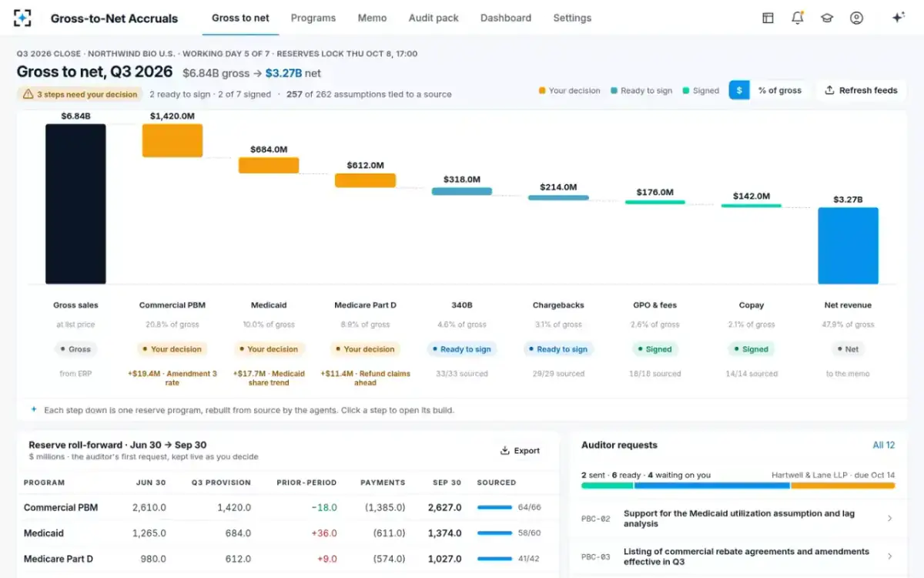The width and height of the screenshot is (924, 578).
Task: Launch the sparkle AI assistant icon
Action: (x=898, y=18)
